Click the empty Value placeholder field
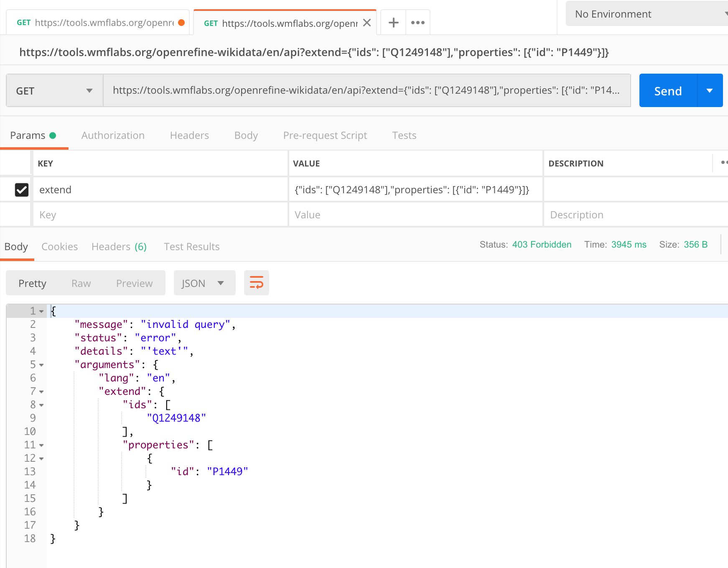 (415, 215)
